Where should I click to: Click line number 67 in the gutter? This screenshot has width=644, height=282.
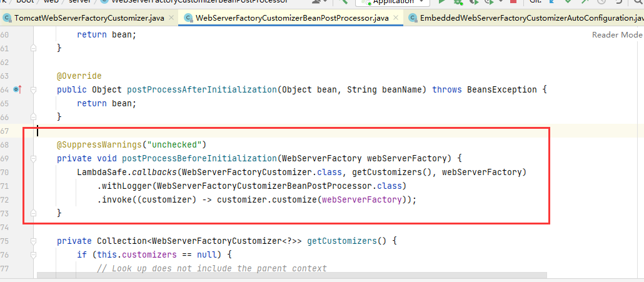pos(5,131)
